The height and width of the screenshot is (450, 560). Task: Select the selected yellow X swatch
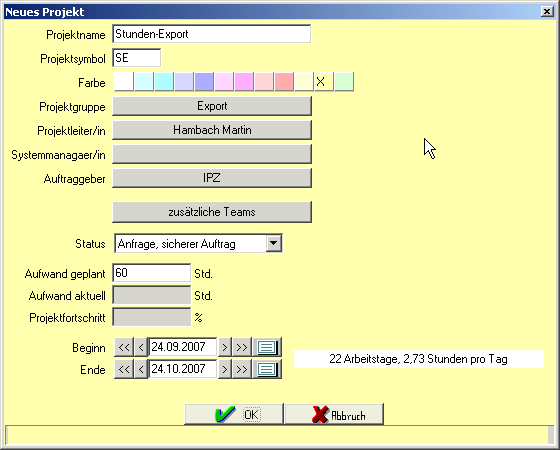324,81
